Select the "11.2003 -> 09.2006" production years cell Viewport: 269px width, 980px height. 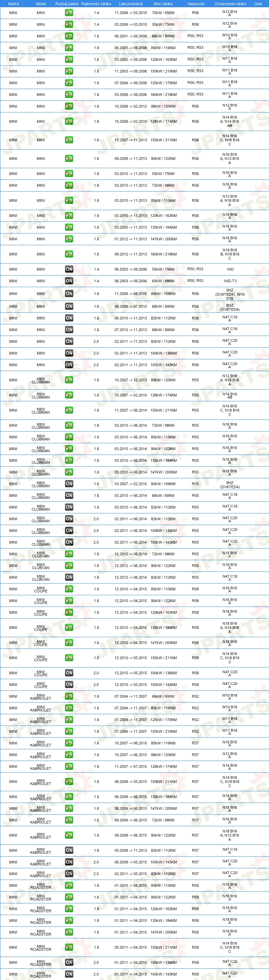pos(130,71)
